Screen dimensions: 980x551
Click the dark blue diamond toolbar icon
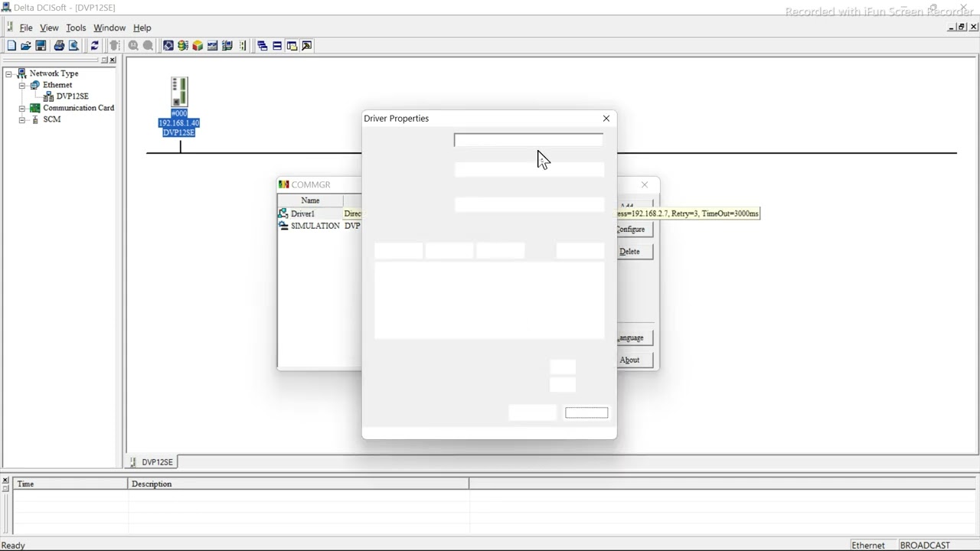tap(168, 46)
